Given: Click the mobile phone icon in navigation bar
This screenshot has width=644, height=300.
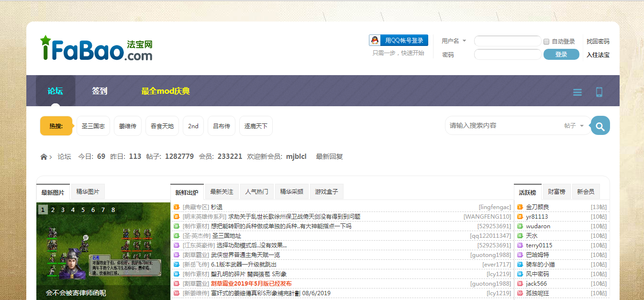Looking at the screenshot, I should [599, 92].
